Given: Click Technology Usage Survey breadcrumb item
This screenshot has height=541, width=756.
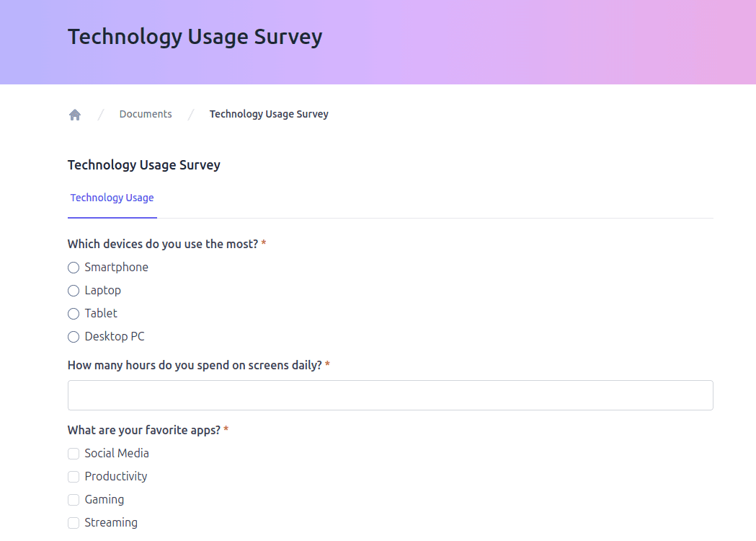Looking at the screenshot, I should tap(269, 114).
